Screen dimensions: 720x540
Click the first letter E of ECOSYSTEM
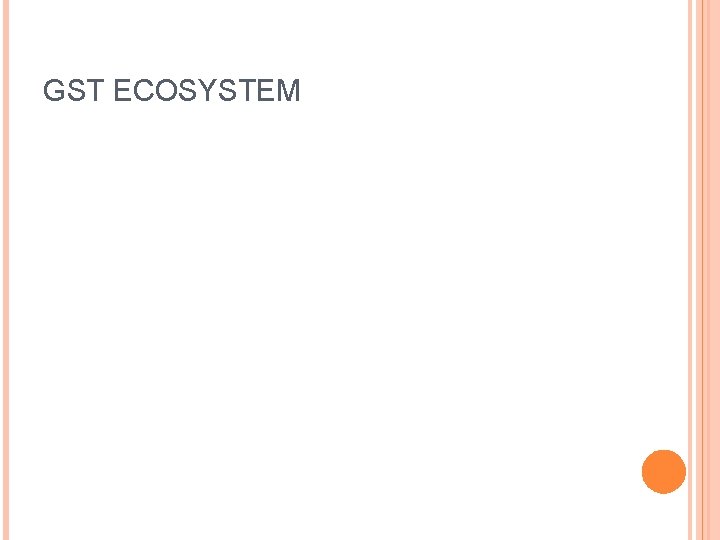(122, 90)
